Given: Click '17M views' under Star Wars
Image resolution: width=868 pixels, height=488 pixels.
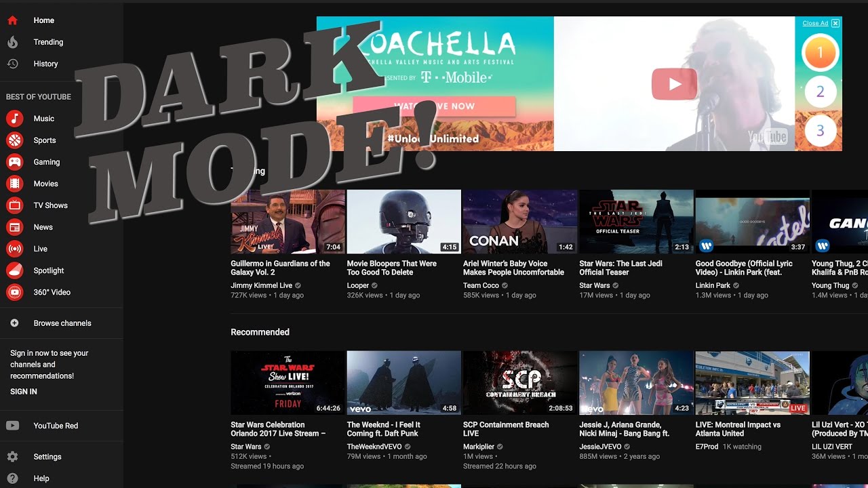Looking at the screenshot, I should coord(596,296).
